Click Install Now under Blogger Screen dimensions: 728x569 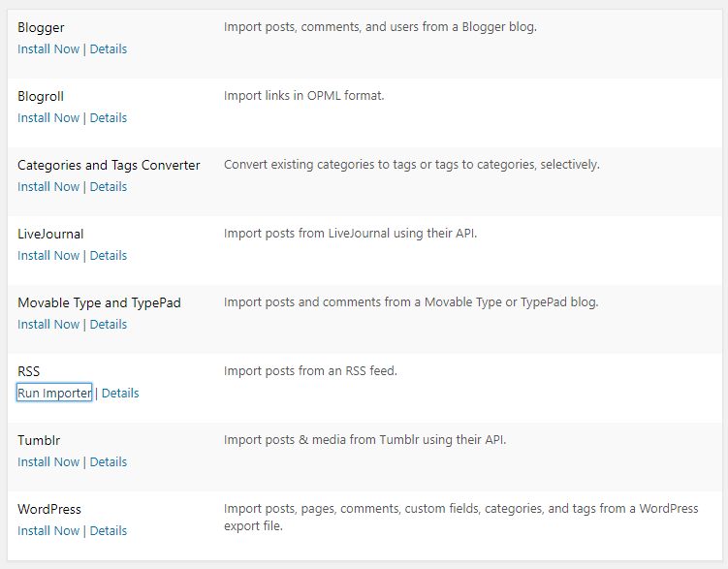[48, 49]
